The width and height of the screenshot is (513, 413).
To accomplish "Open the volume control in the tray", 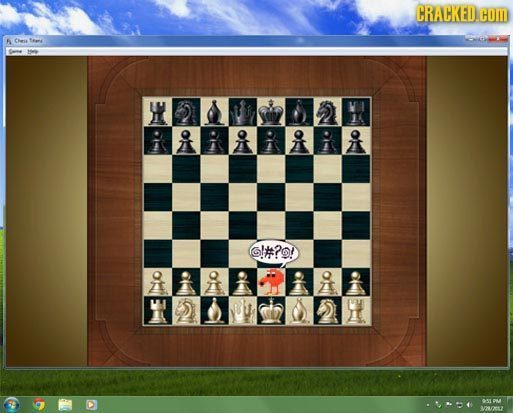I will coord(470,405).
